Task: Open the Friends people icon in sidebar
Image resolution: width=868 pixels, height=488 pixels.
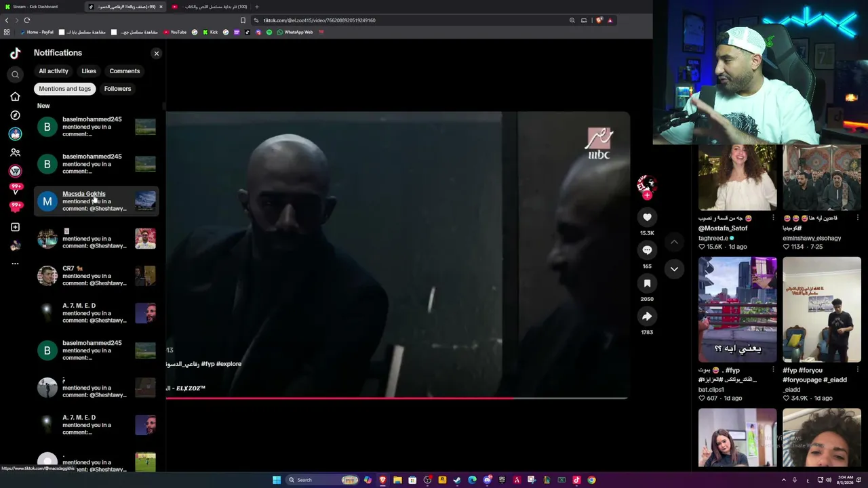Action: (x=15, y=152)
